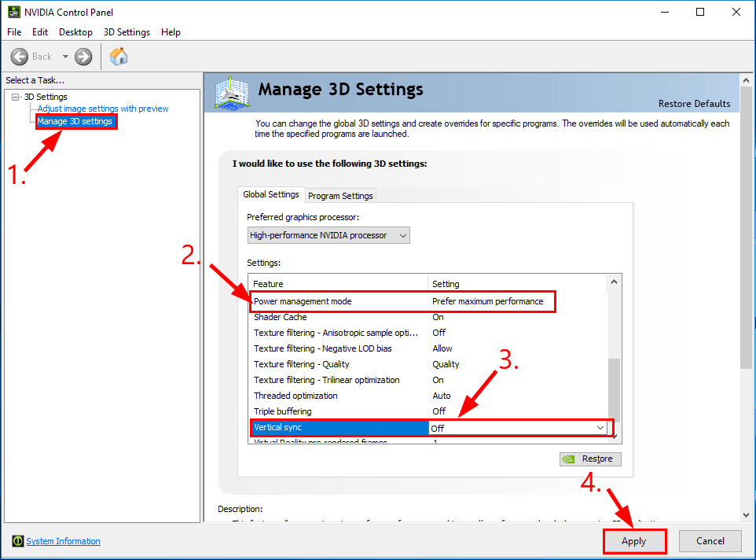
Task: Click the Back arrow icon in toolbar
Action: tap(20, 57)
